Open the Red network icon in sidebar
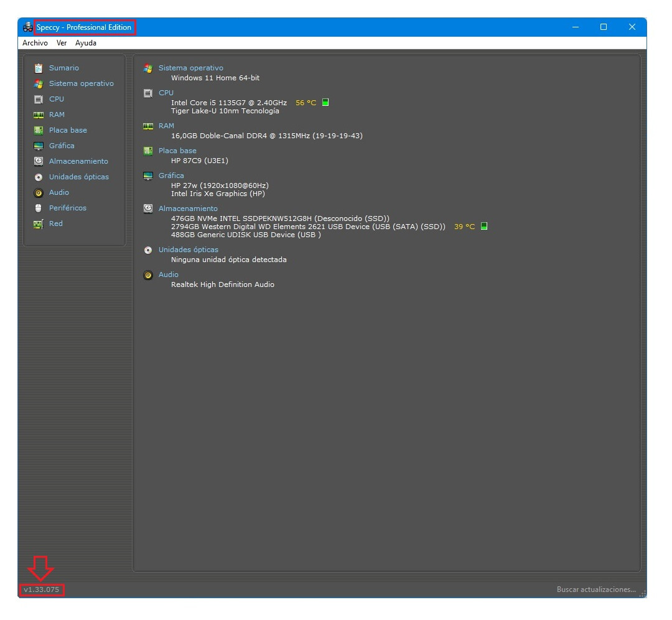The width and height of the screenshot is (672, 620). point(38,224)
